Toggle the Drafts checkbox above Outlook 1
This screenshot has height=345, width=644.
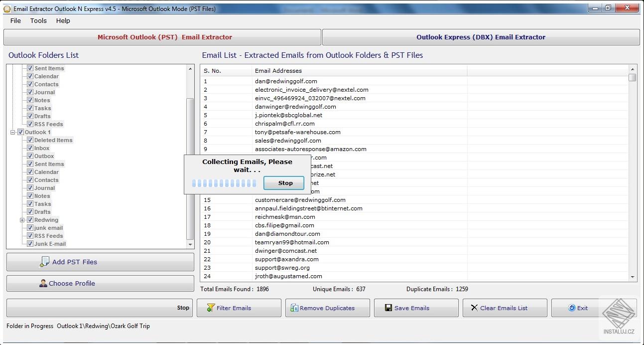coord(30,116)
